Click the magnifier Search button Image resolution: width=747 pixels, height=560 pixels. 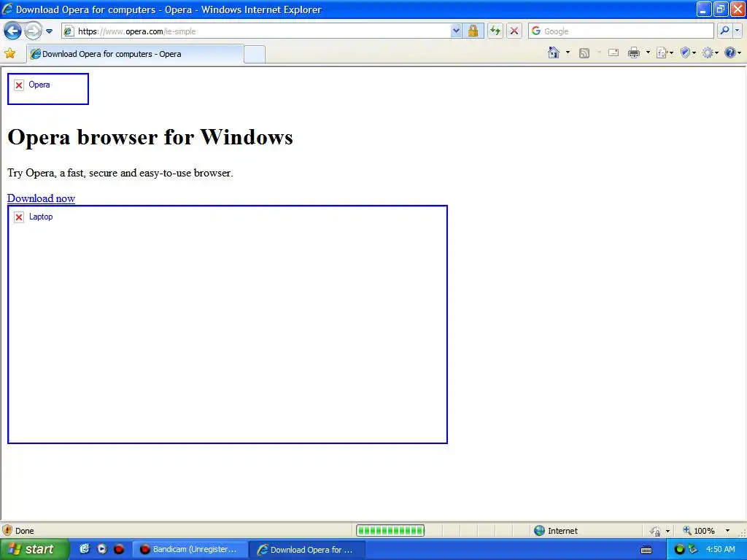tap(724, 31)
